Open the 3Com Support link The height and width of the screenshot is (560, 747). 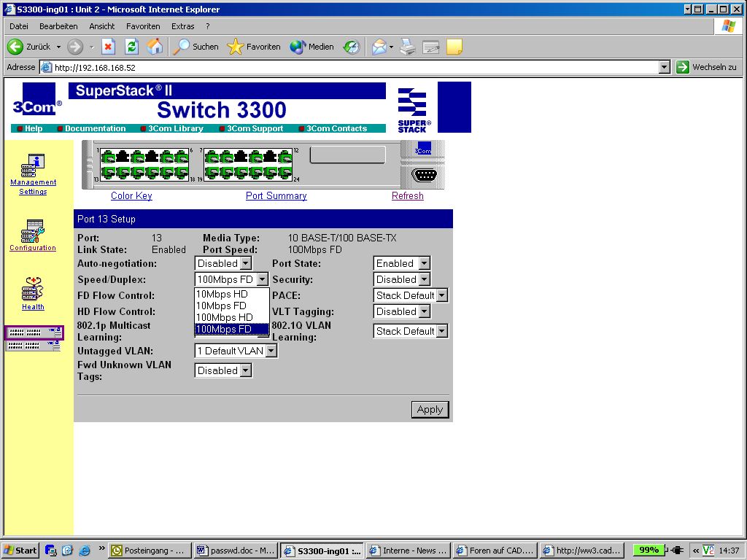(x=255, y=128)
